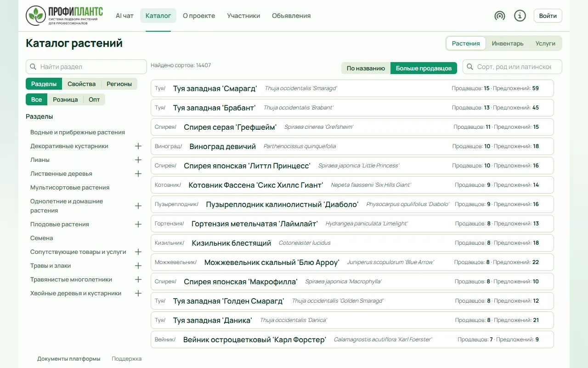Open the Поддержка link

coord(127,359)
